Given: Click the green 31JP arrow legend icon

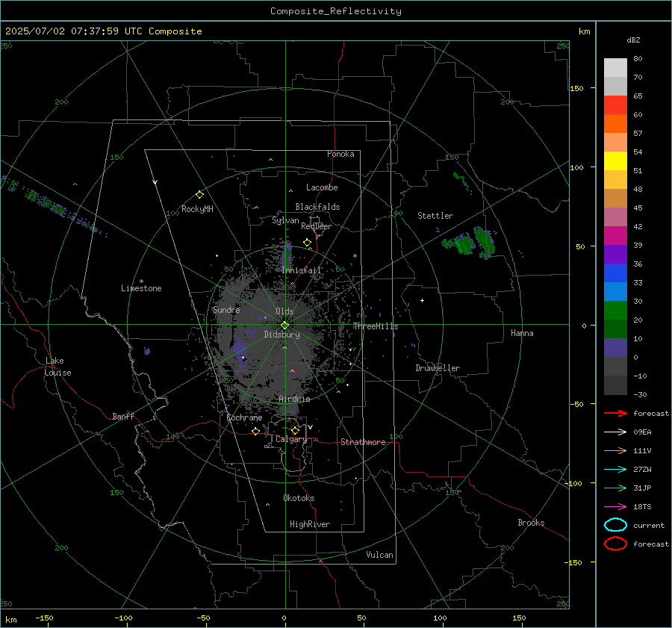Looking at the screenshot, I should click(x=615, y=488).
